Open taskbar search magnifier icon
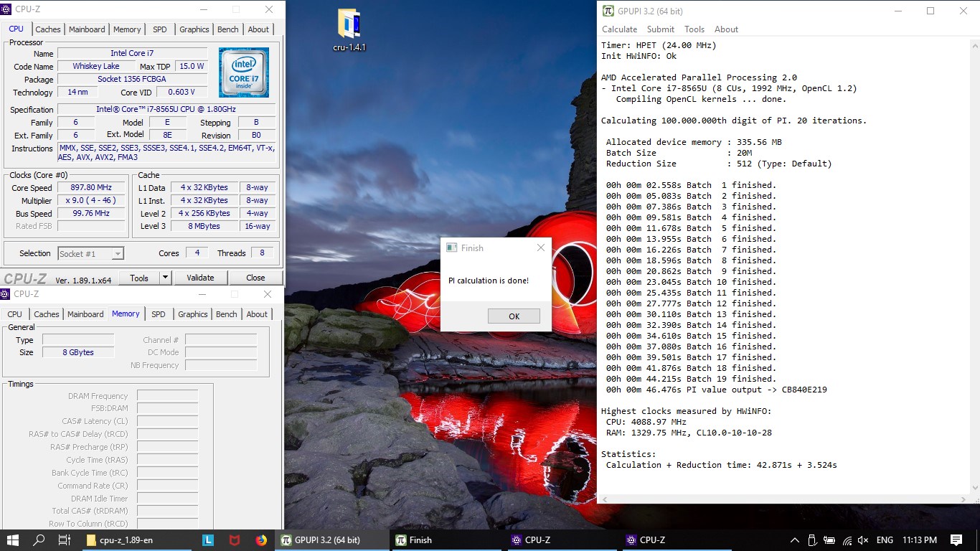 39,540
